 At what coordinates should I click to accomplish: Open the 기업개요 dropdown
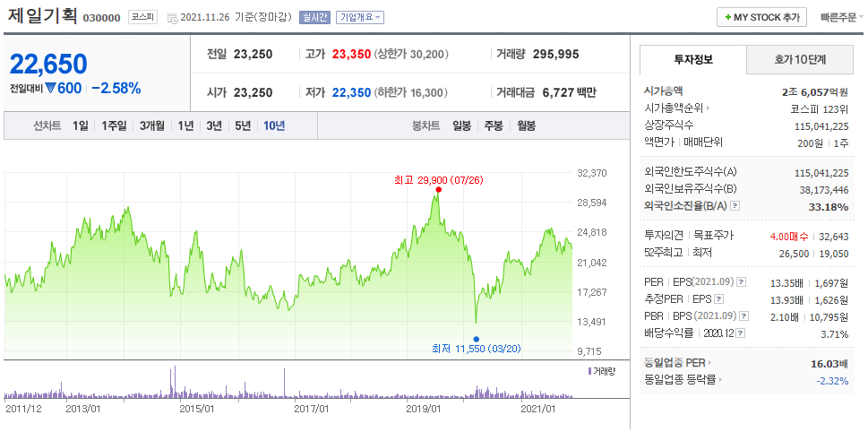360,18
